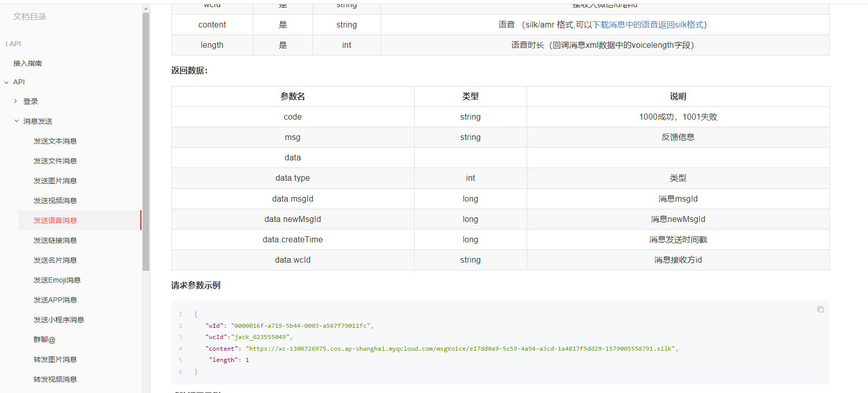Viewport: 868px width, 393px height.
Task: Open 发送小程序消息 page
Action: click(59, 320)
